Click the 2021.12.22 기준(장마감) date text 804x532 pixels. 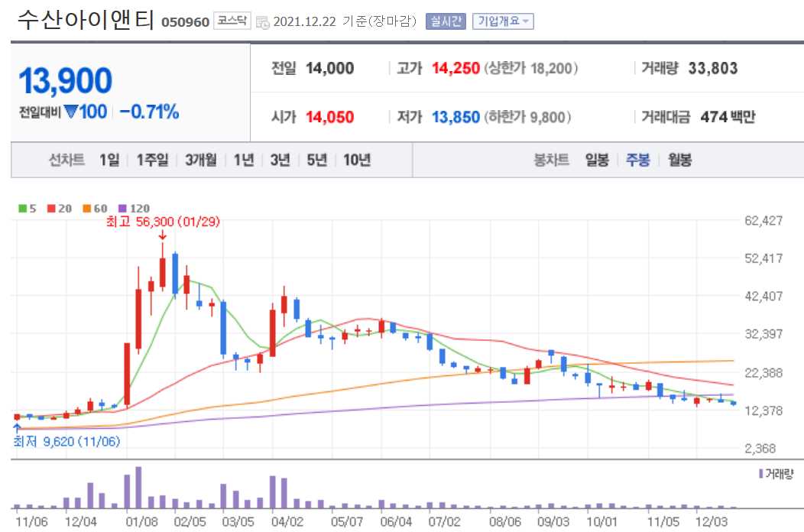[x=345, y=21]
